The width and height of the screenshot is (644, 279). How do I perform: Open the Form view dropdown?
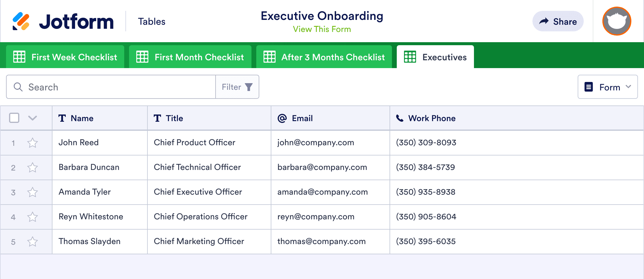pyautogui.click(x=607, y=87)
